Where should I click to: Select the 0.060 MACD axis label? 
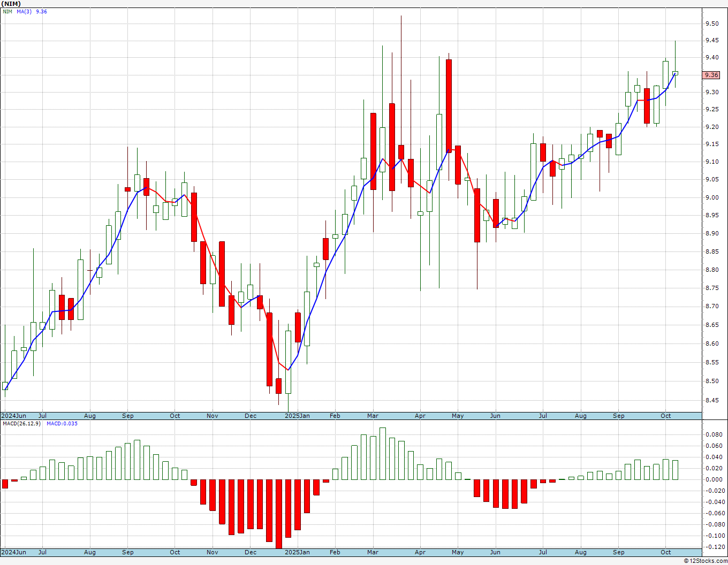point(713,446)
